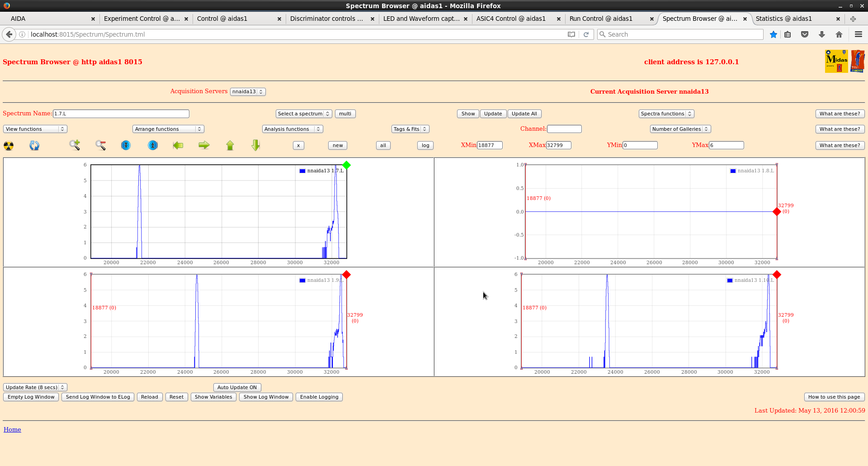Click the blue circle down-arrow icon
Viewport: 868px width, 466px height.
[126, 145]
